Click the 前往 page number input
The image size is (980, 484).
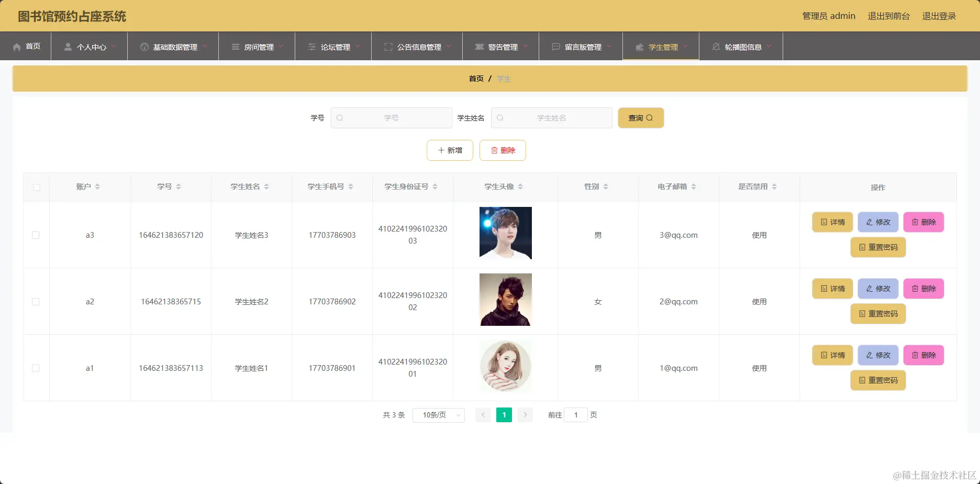576,415
